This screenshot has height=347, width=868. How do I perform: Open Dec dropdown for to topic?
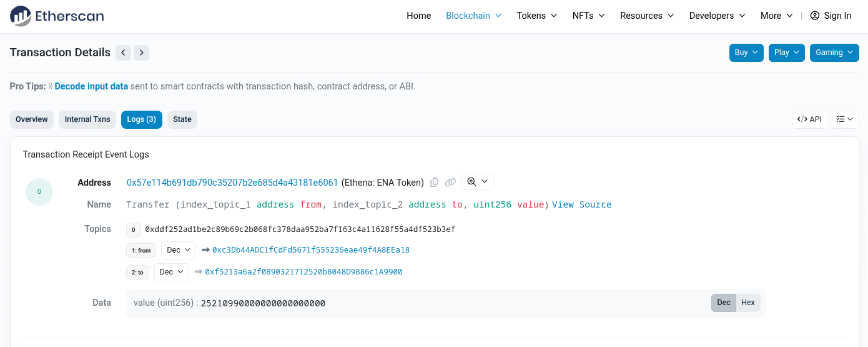tap(171, 272)
